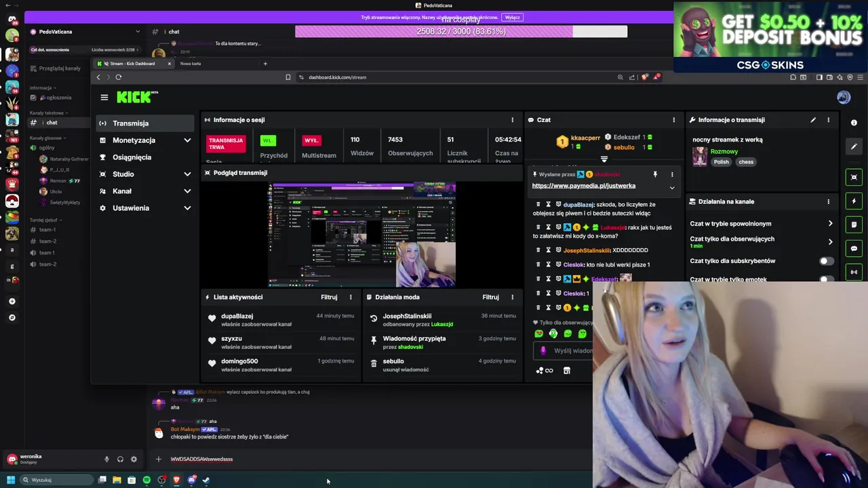Mute microphone in Discord user panel
The width and height of the screenshot is (868, 488).
click(x=106, y=460)
